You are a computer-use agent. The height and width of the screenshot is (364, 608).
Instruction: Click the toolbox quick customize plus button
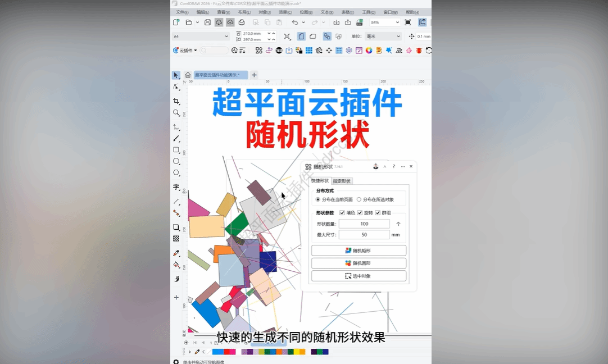pyautogui.click(x=176, y=297)
